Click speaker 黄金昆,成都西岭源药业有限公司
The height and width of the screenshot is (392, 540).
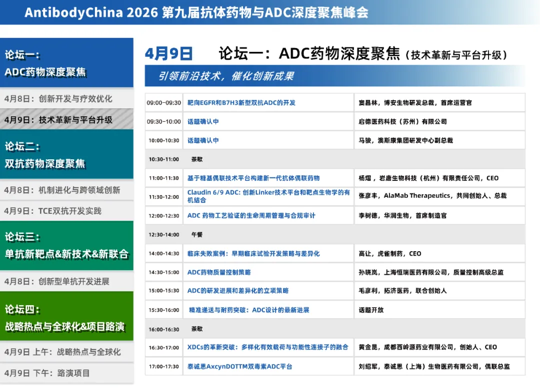427,347
